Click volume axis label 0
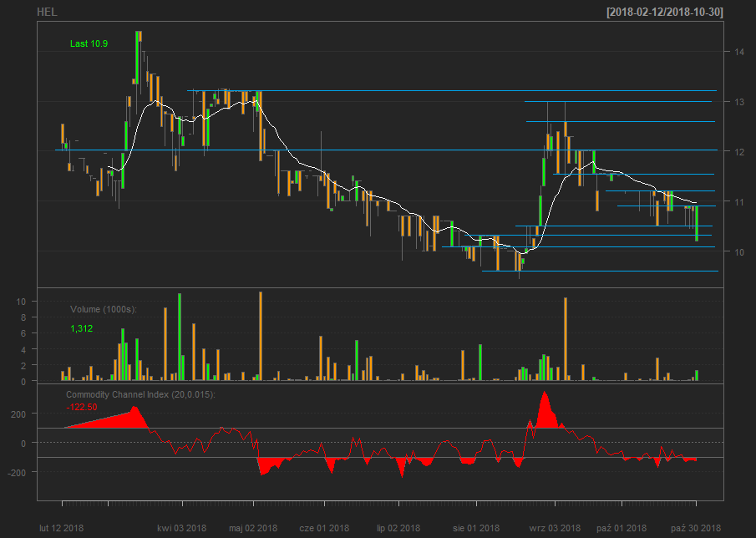Screen dimensions: 756x538 pos(23,381)
